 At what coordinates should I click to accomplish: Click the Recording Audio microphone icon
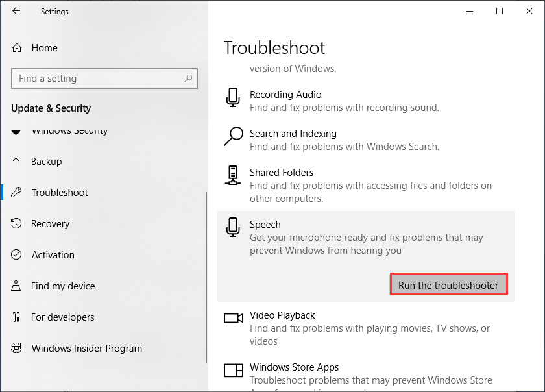point(233,97)
